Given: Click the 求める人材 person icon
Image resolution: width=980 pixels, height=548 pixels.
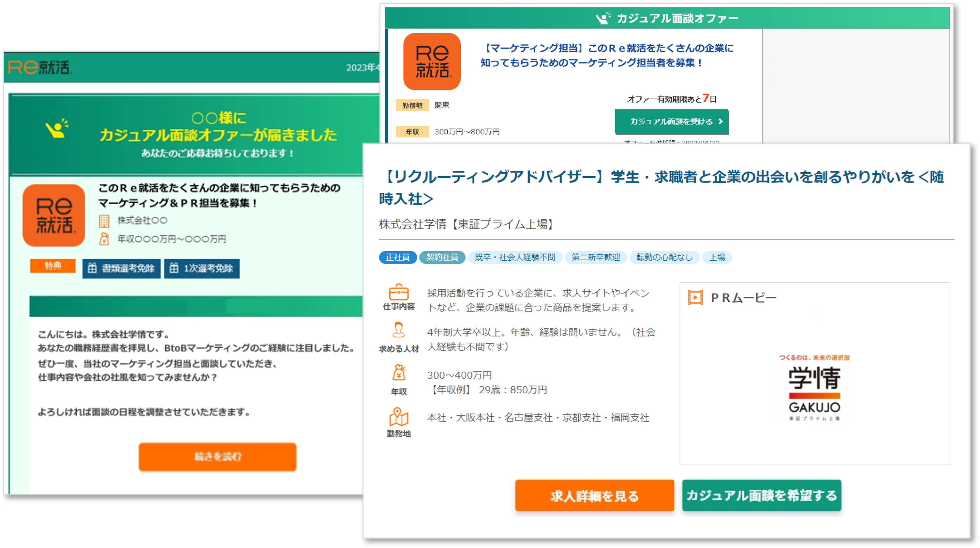Looking at the screenshot, I should pyautogui.click(x=398, y=330).
